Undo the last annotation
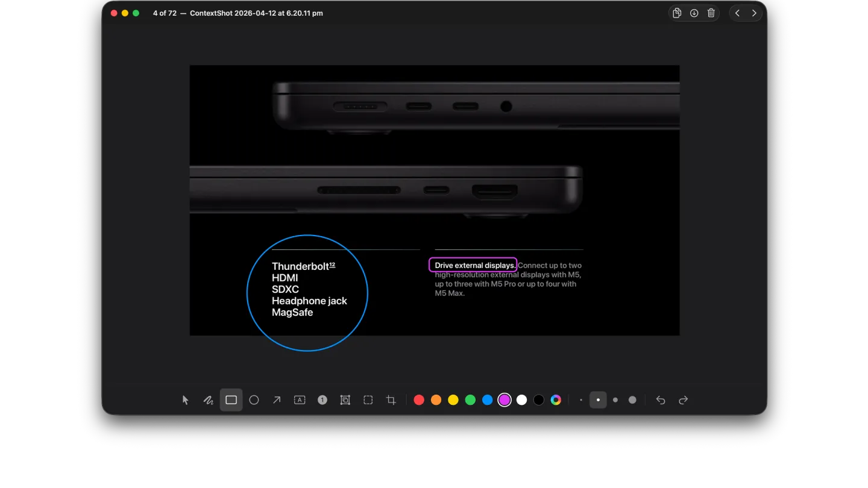The height and width of the screenshot is (488, 868). [661, 400]
